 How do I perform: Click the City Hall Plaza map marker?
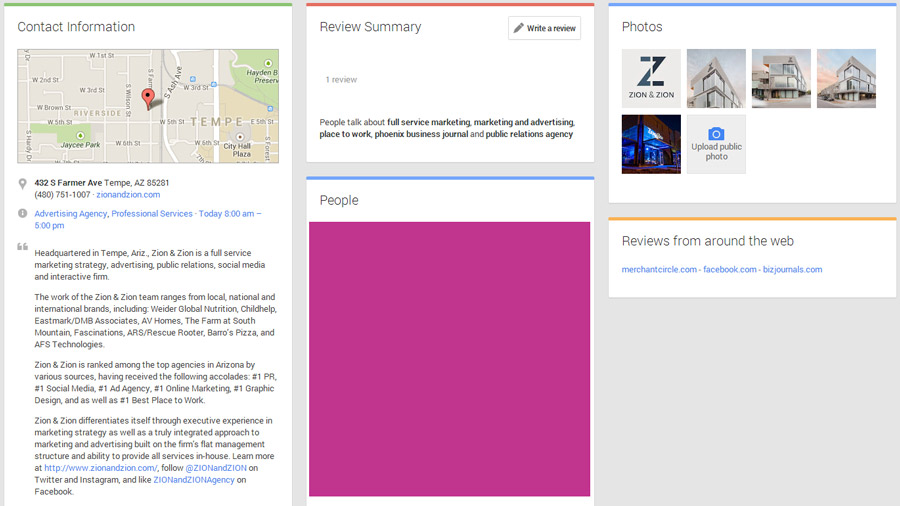click(240, 137)
